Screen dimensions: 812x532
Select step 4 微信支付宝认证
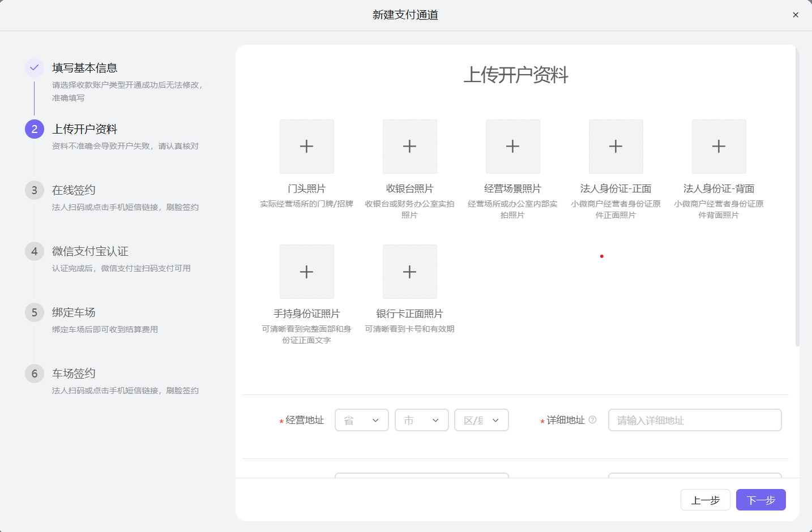(x=34, y=251)
